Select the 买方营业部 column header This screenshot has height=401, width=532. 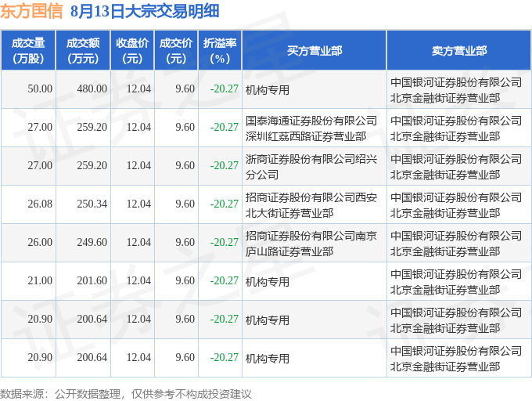(315, 50)
